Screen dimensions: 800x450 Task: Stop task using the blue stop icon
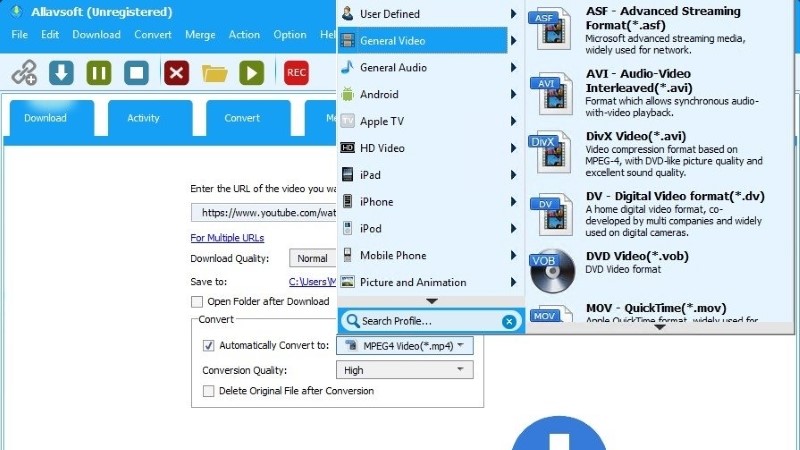tap(136, 72)
